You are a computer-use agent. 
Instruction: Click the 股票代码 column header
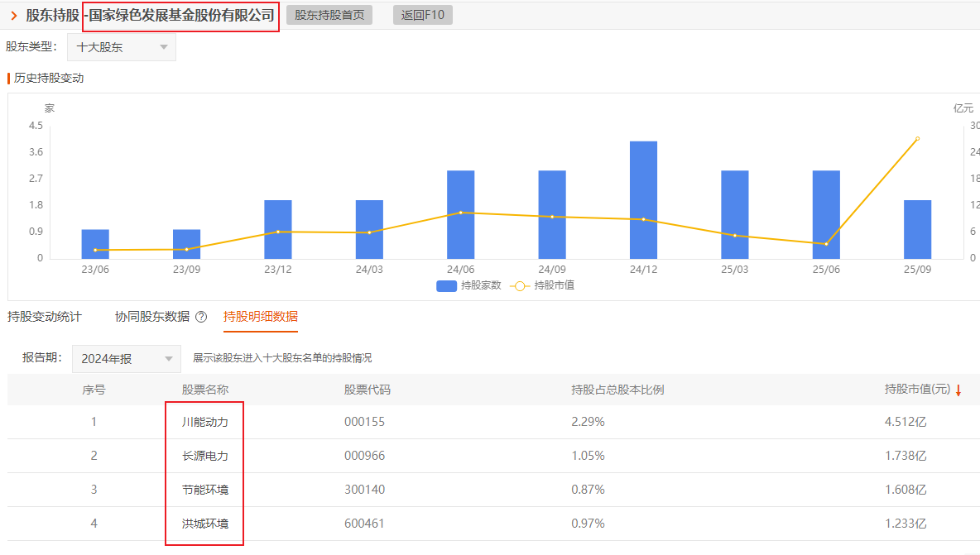click(x=367, y=390)
